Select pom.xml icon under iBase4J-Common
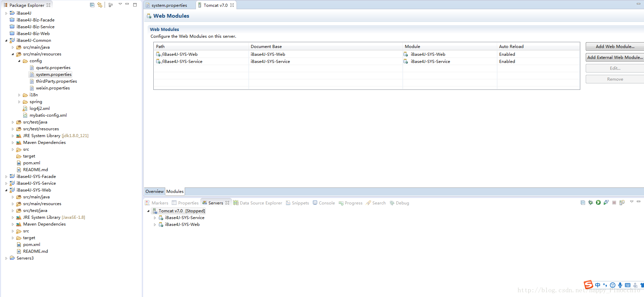The width and height of the screenshot is (644, 297). coord(19,163)
